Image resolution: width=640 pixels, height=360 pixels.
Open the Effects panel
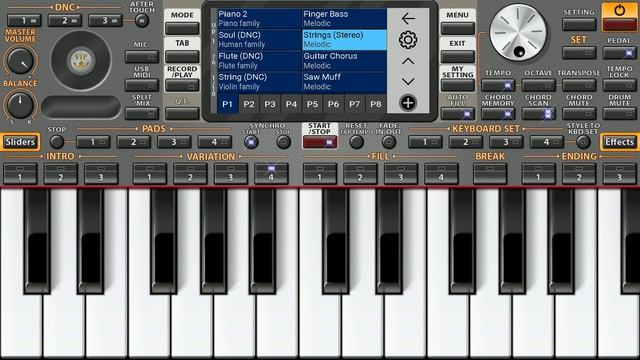coord(620,142)
